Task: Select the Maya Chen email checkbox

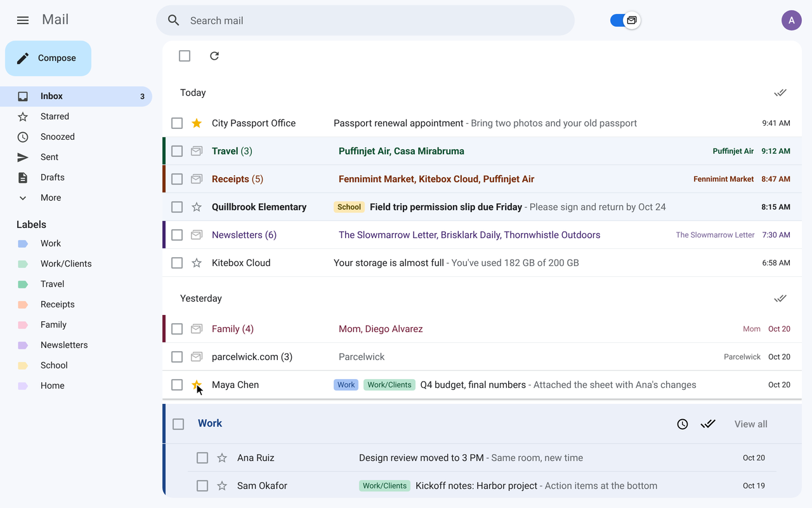Action: tap(177, 385)
